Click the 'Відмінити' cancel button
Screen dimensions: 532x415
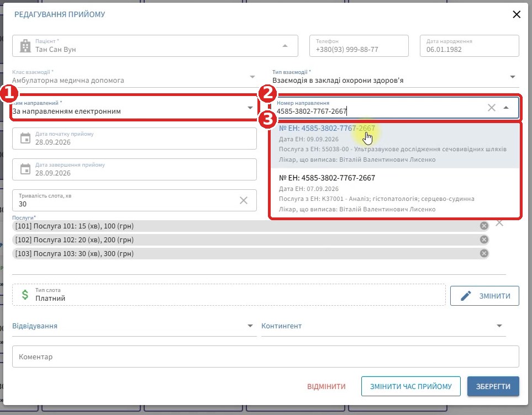pos(326,386)
